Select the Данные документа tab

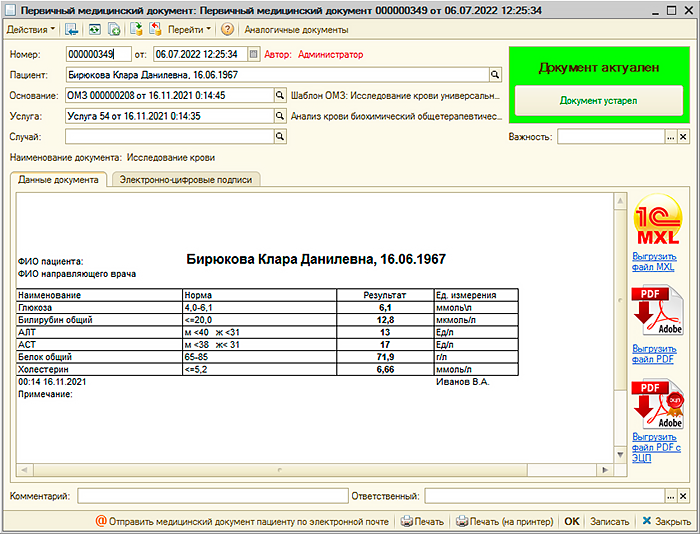pyautogui.click(x=58, y=180)
